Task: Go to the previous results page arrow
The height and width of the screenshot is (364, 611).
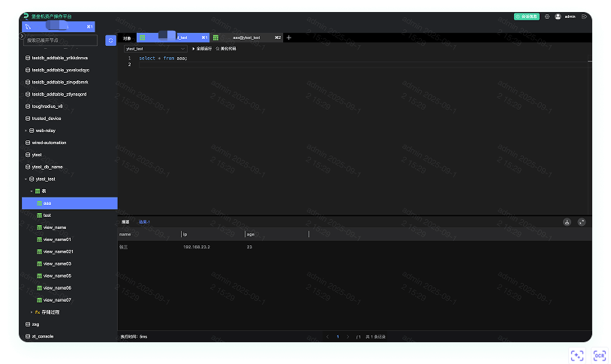Action: pos(327,337)
